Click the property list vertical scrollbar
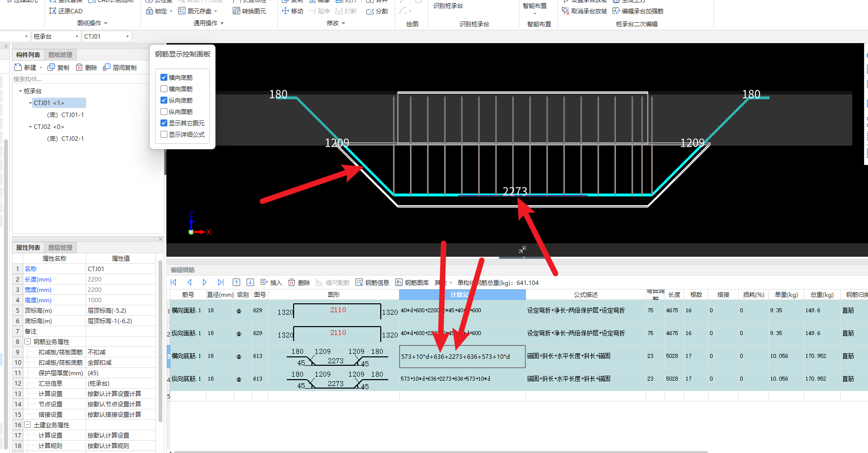This screenshot has height=453, width=868. (x=160, y=342)
